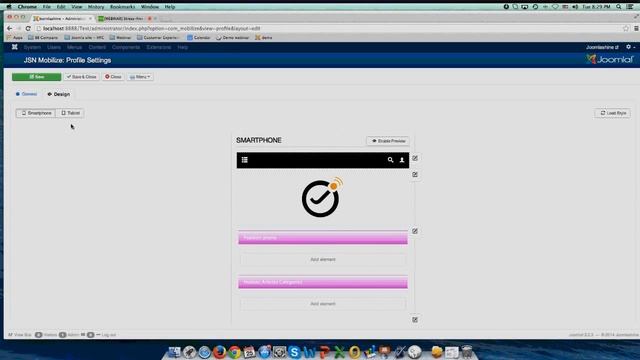
Task: Click Add element under the second module
Action: [x=323, y=304]
